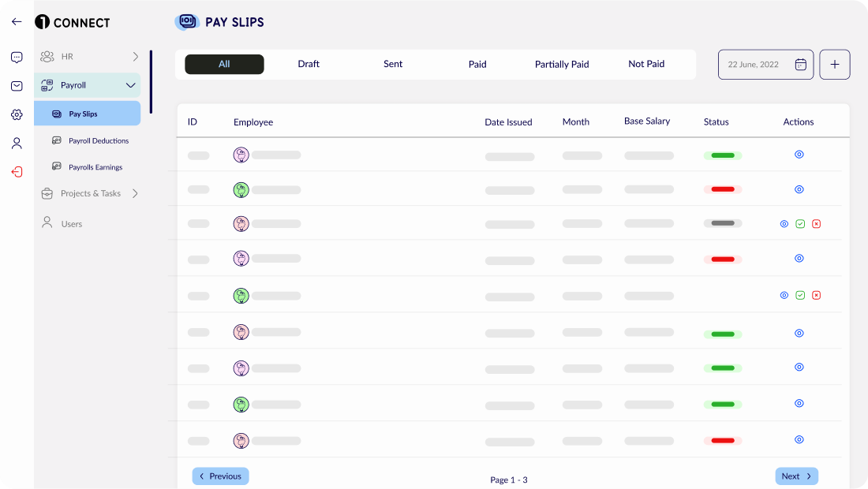
Task: Open the settings gear icon in left rail
Action: point(17,114)
